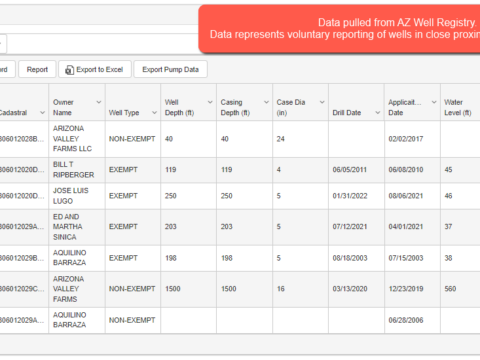This screenshot has height=360, width=480.
Task: Click case diameter 24 cell
Action: point(300,139)
